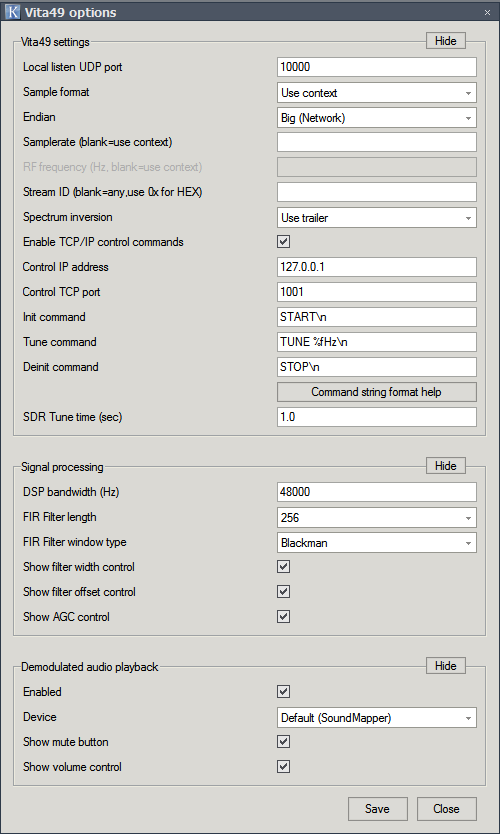Click the 'Sample format' label
This screenshot has width=500, height=834.
[x=56, y=92]
